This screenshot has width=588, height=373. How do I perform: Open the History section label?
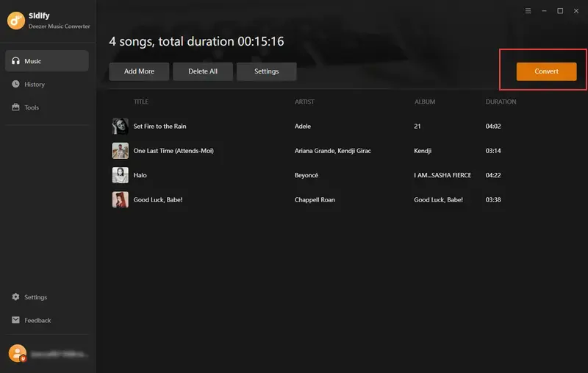coord(35,85)
